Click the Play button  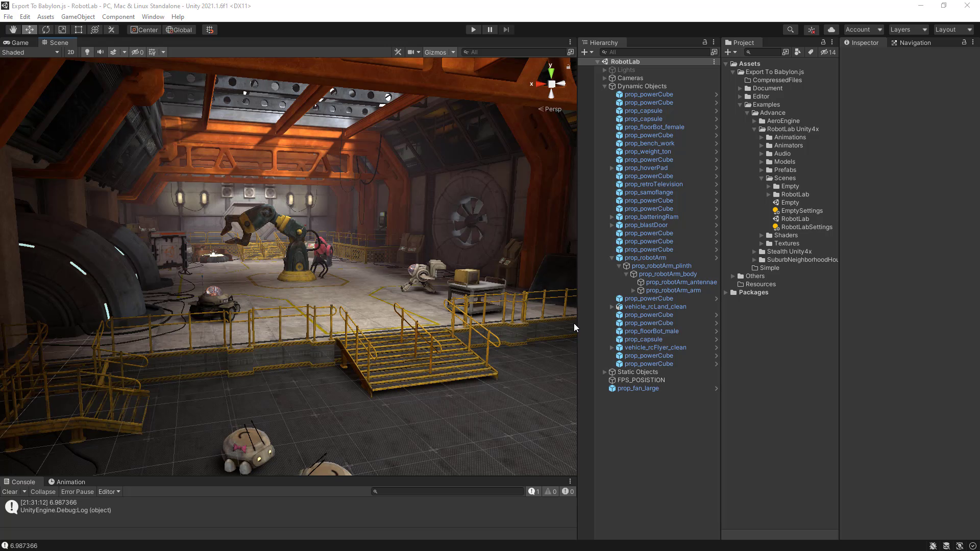(473, 30)
